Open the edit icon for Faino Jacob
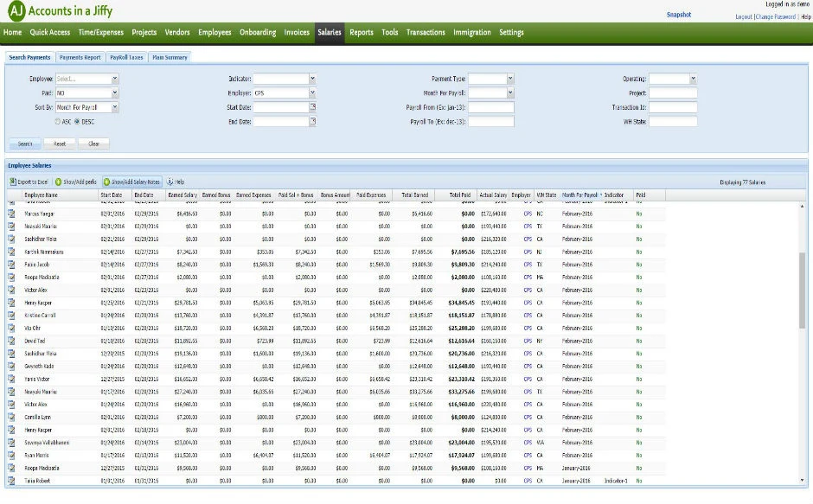The width and height of the screenshot is (813, 504). point(11,264)
